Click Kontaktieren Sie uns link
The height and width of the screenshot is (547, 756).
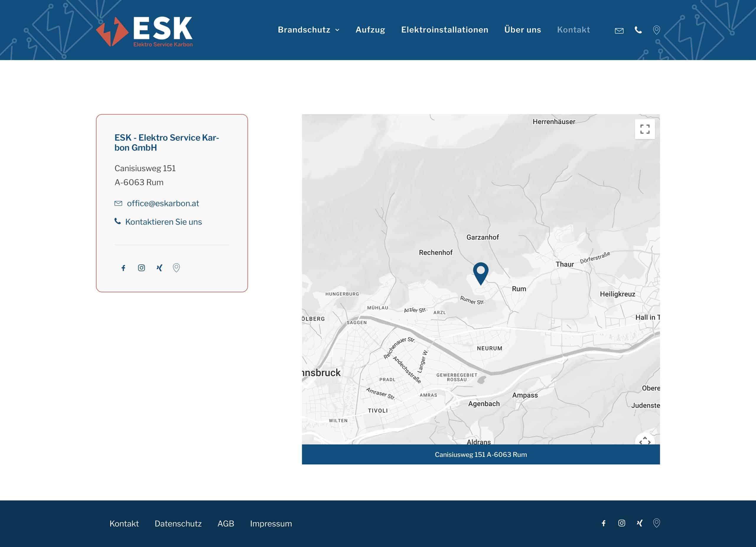click(163, 222)
